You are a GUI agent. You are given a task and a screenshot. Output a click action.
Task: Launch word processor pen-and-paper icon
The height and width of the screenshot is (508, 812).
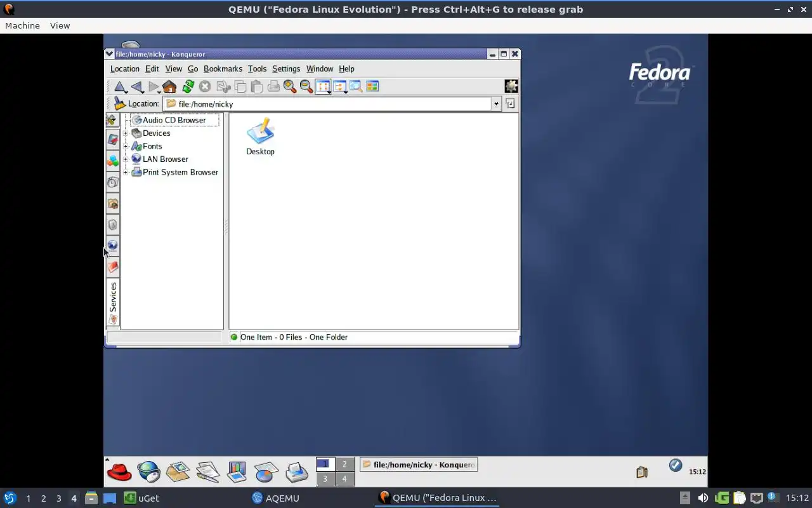click(207, 471)
